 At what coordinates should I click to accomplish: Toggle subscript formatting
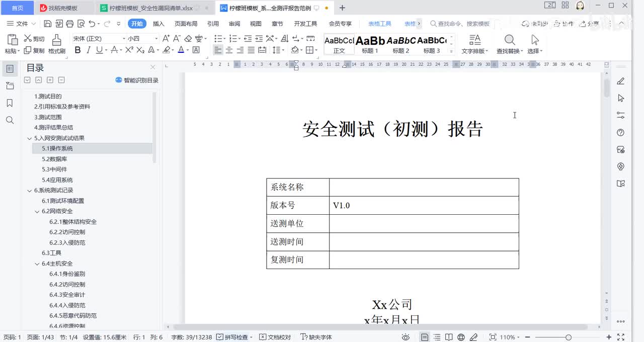(x=140, y=50)
